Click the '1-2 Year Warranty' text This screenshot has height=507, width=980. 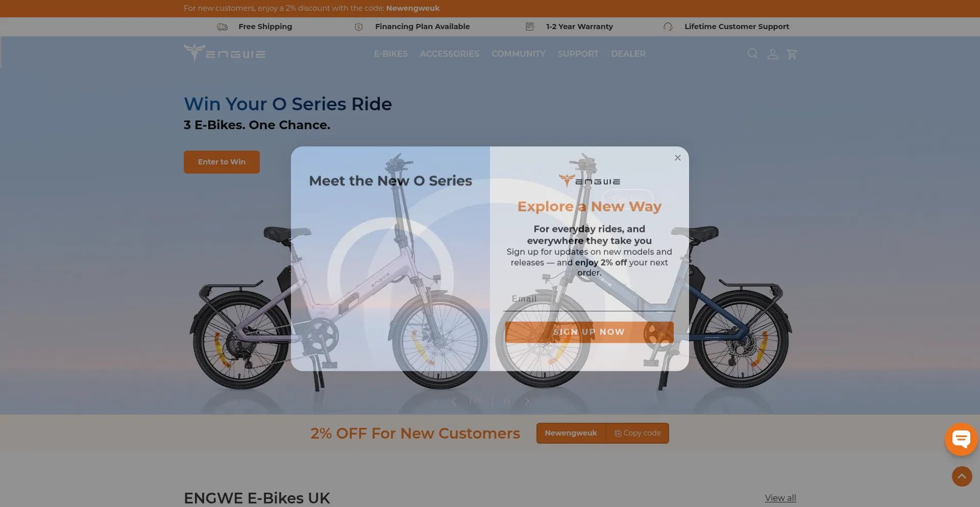579,27
